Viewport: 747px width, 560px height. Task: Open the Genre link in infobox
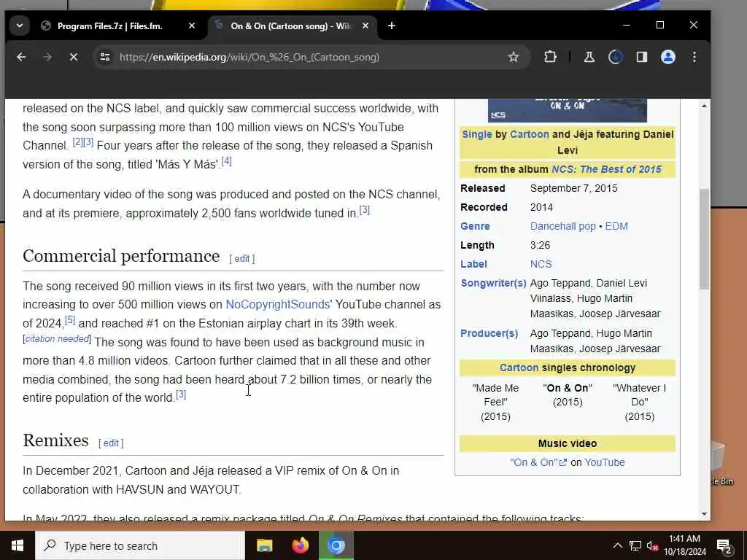[x=475, y=226]
